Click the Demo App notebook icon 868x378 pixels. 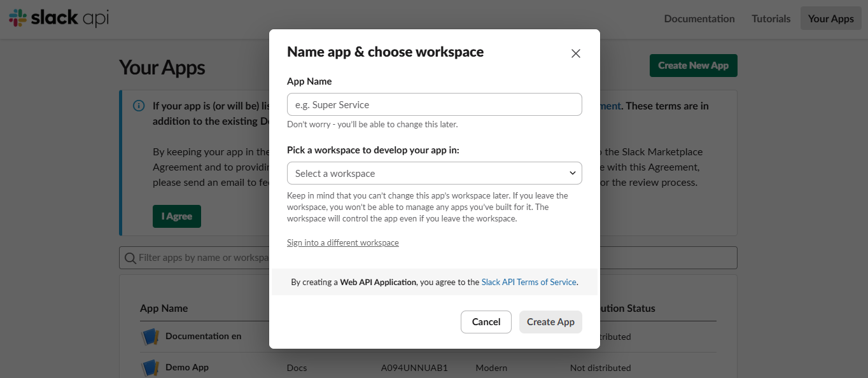point(150,367)
